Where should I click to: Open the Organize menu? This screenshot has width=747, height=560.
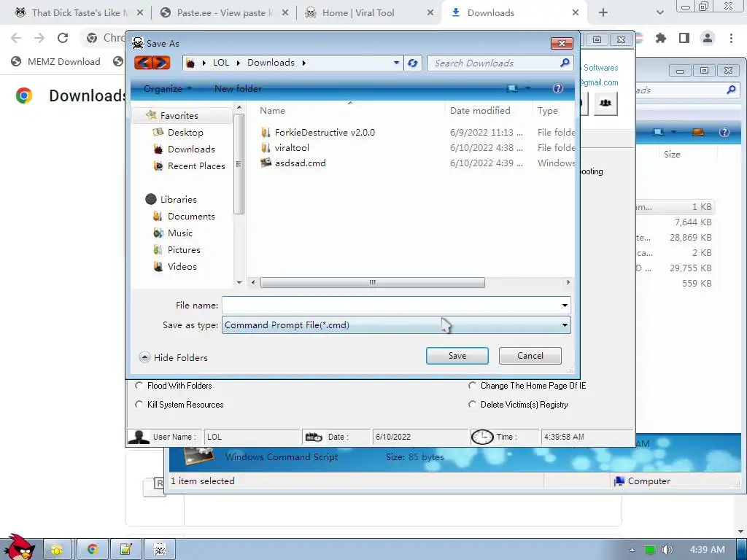[167, 88]
